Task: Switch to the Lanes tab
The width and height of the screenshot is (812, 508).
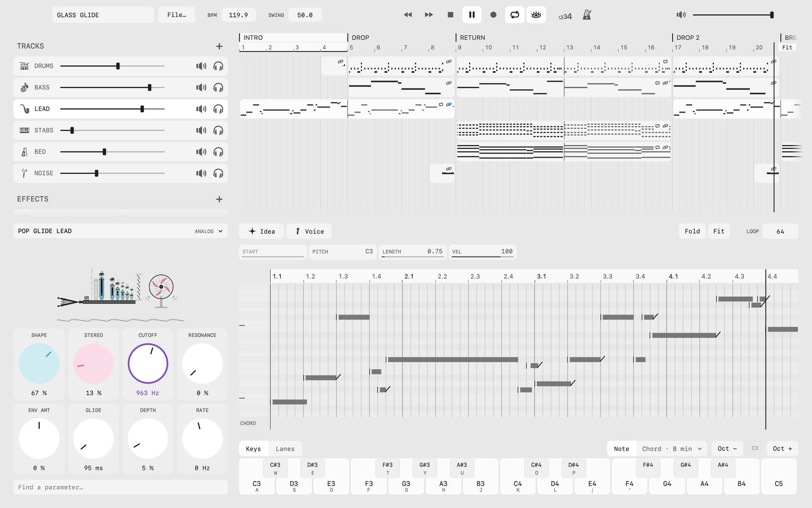Action: click(x=285, y=449)
